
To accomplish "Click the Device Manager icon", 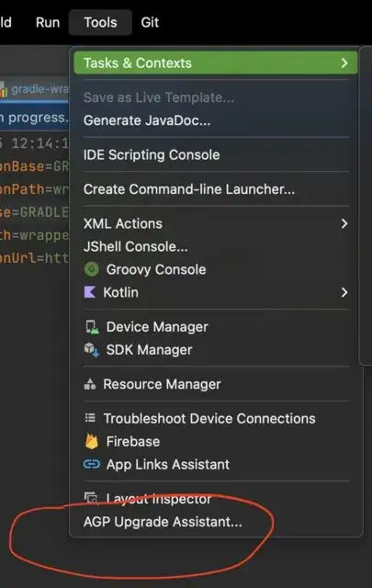I will tap(92, 327).
